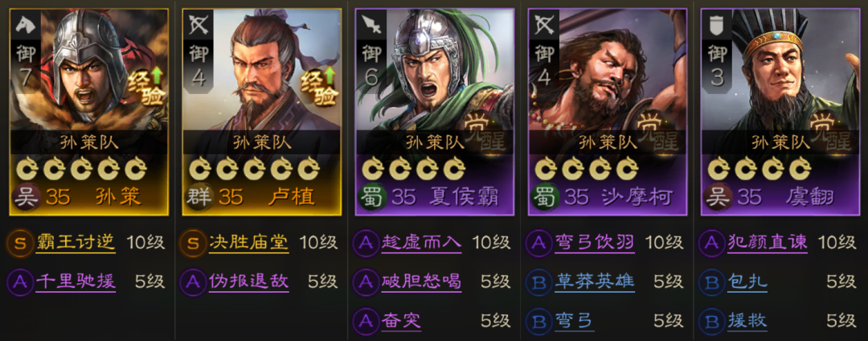This screenshot has height=341, width=868.
Task: Click the spear troop icon on 夏侯霸's card
Action: point(371,25)
